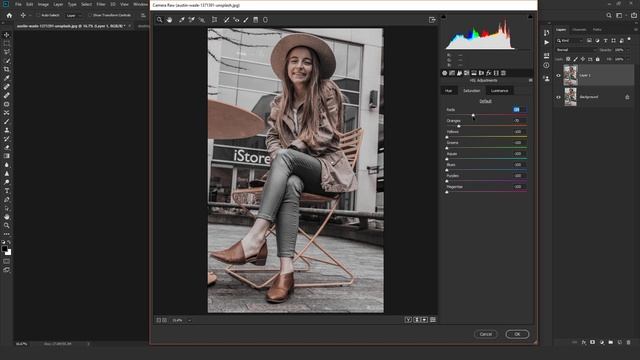Select the Transform tool in Camera Raw toolbar
Screen dimensions: 640x360
click(214, 20)
